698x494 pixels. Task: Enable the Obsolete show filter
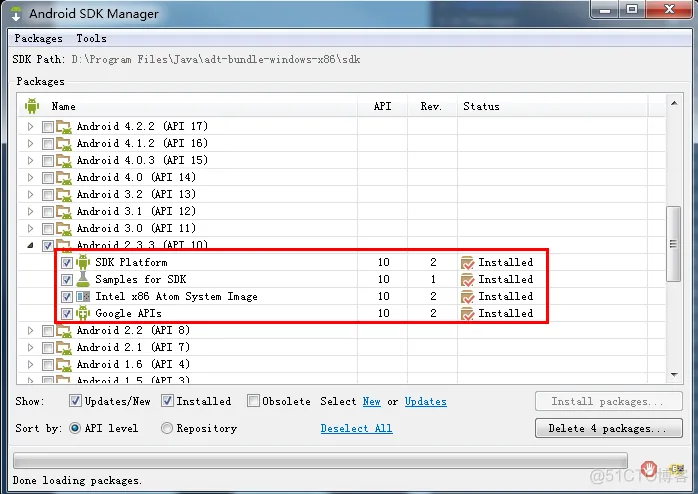click(253, 401)
